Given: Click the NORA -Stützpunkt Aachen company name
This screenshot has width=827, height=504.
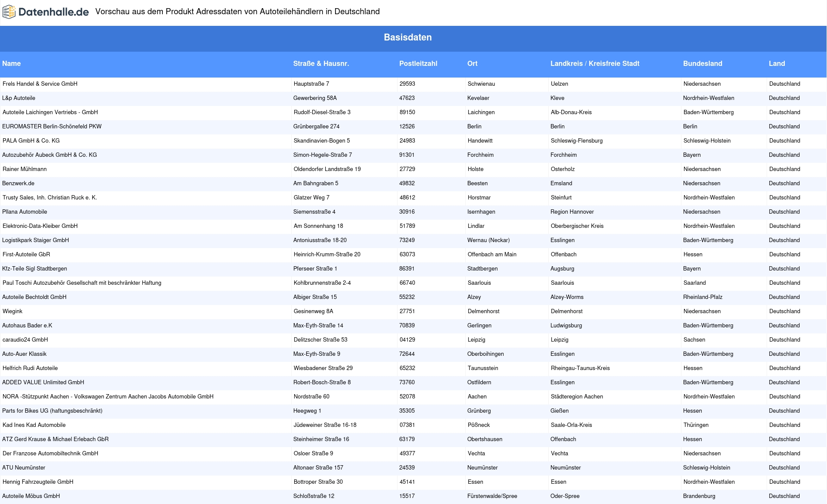Looking at the screenshot, I should [x=108, y=397].
